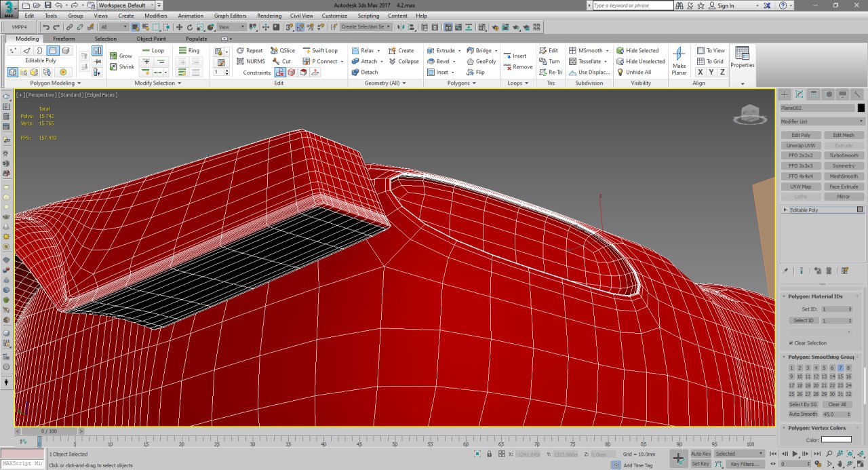Toggle smoothing group 32
Viewport: 868px width, 470px height.
tap(848, 394)
